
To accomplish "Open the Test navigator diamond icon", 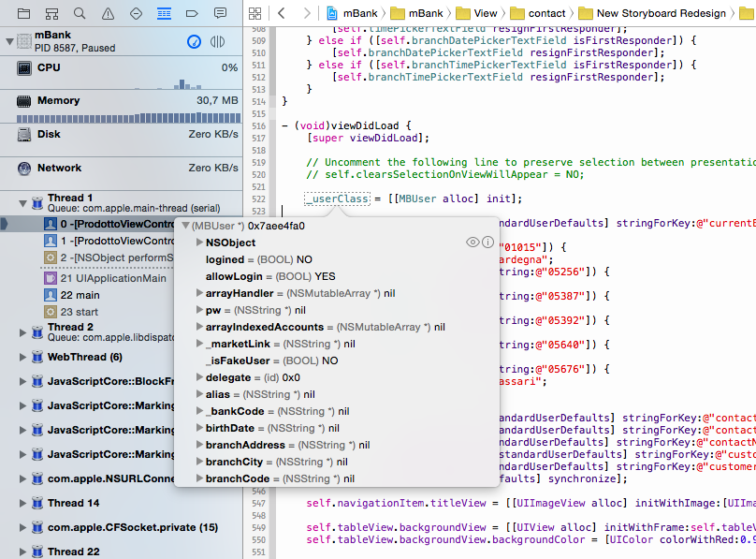I will point(136,13).
